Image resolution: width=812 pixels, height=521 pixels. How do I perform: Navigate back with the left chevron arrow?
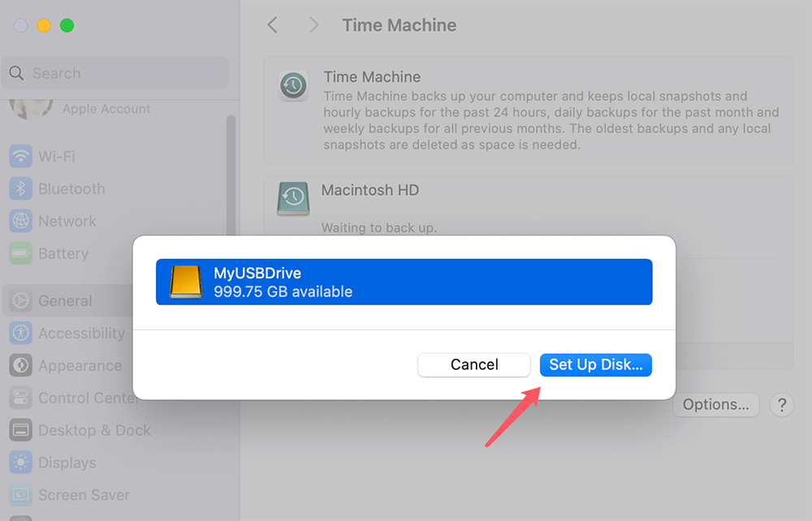(272, 25)
